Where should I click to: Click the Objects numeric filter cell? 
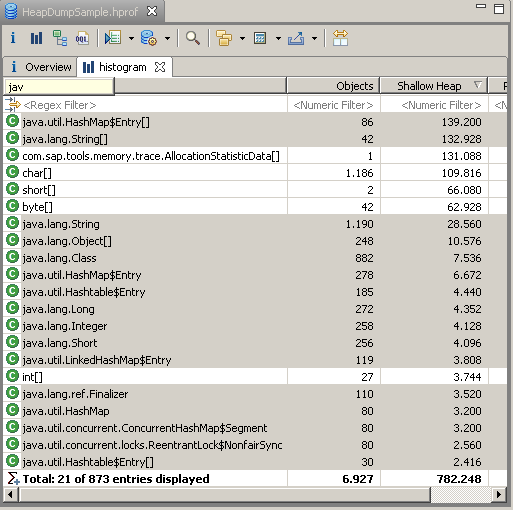coord(333,105)
